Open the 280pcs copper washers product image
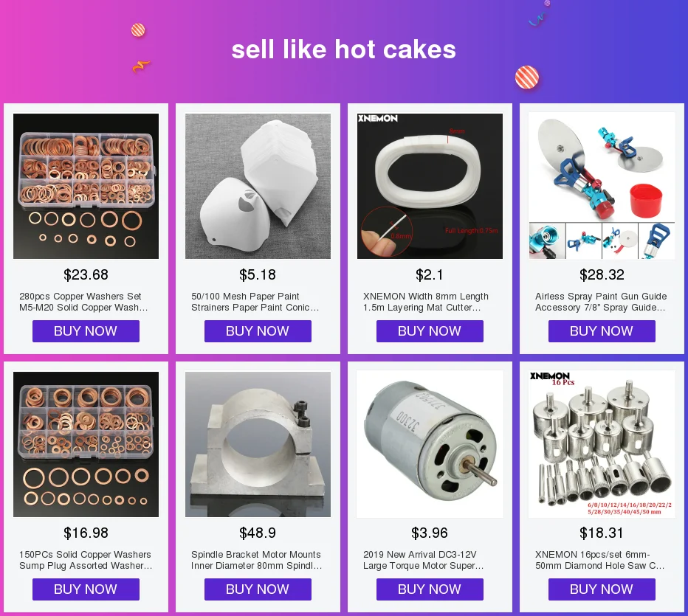Screen dimensions: 688x616 click(86, 186)
